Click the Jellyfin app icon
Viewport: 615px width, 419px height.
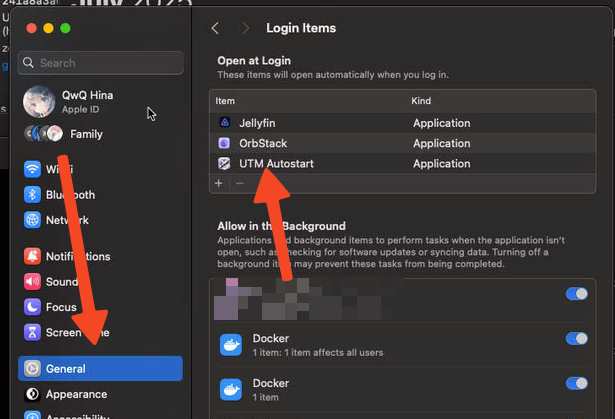224,122
